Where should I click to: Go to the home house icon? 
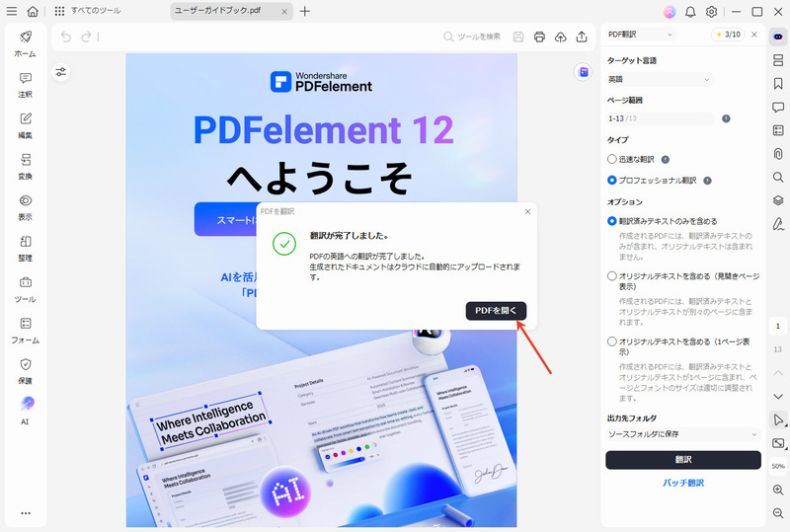pyautogui.click(x=33, y=11)
